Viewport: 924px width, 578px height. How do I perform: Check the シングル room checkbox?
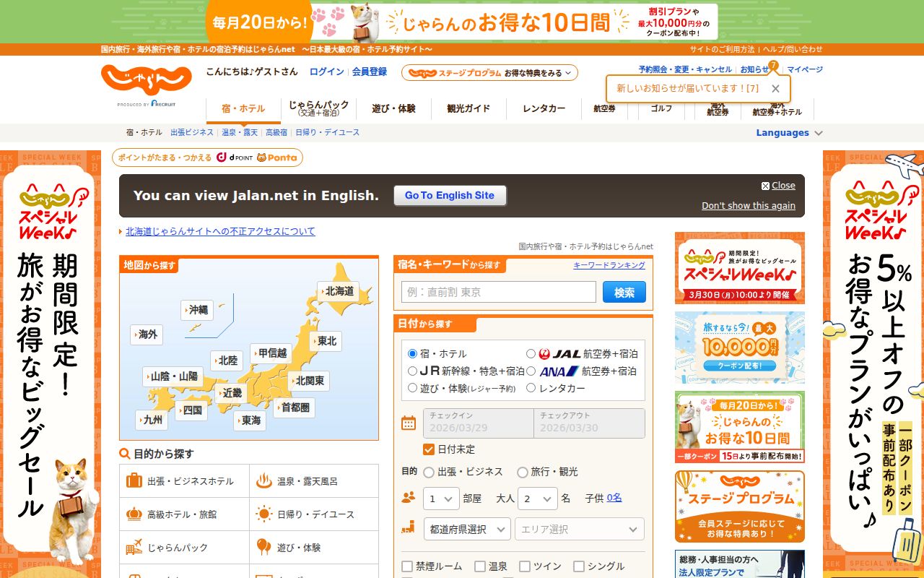[579, 566]
